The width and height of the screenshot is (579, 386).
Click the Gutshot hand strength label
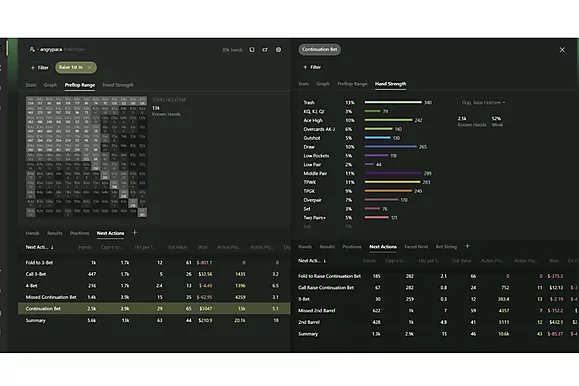pyautogui.click(x=312, y=138)
